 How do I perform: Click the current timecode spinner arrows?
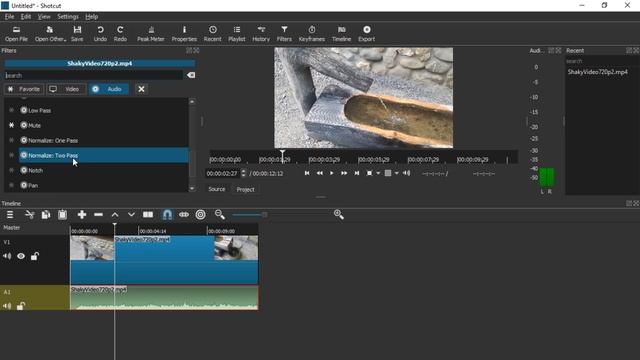coord(243,173)
